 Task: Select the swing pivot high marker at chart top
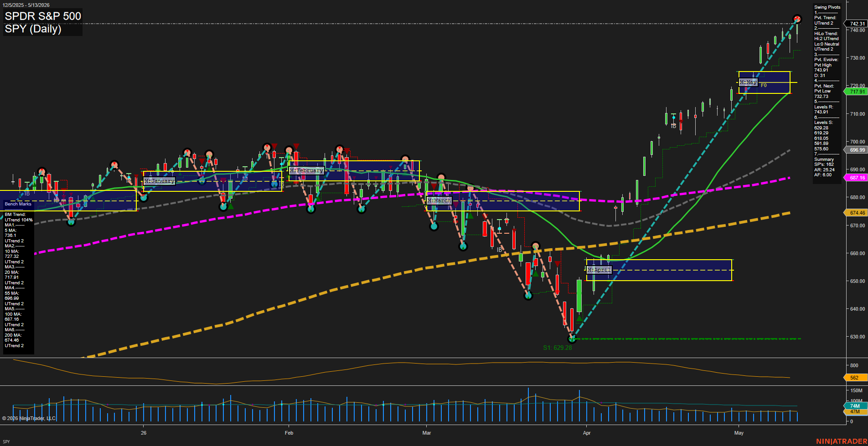coord(797,19)
